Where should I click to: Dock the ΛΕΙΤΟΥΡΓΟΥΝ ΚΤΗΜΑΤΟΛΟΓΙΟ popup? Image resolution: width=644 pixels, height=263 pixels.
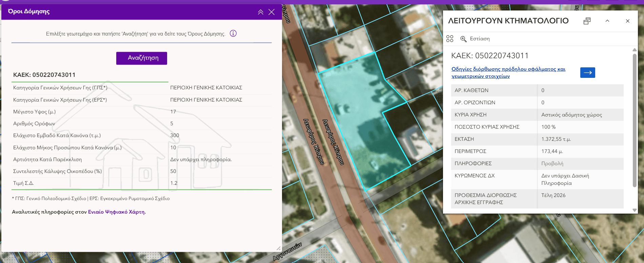point(587,21)
